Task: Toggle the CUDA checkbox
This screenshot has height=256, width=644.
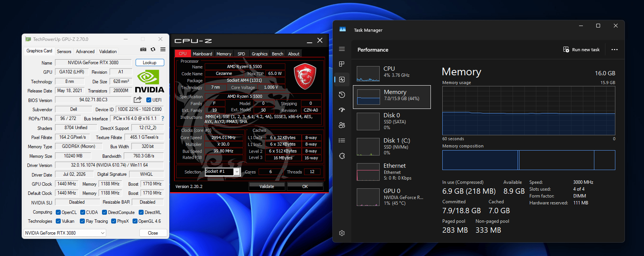Action: pos(83,212)
